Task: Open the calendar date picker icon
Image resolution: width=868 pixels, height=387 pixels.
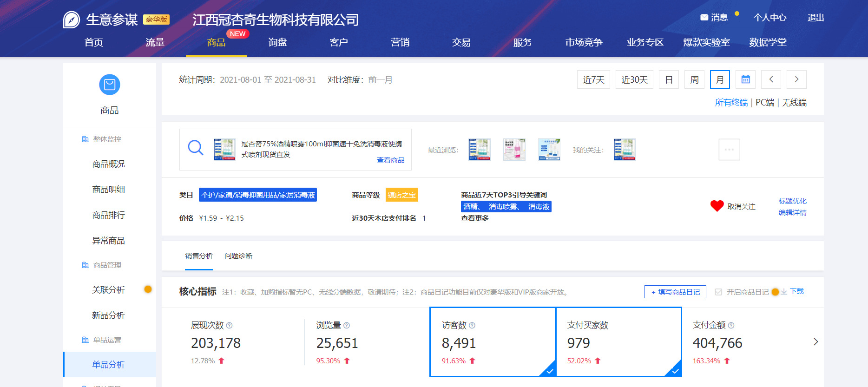Action: tap(745, 79)
